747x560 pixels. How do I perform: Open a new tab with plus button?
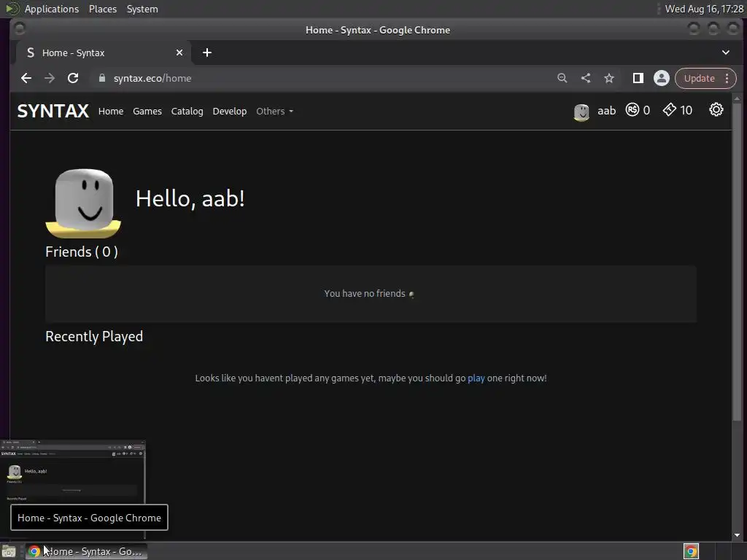click(206, 52)
